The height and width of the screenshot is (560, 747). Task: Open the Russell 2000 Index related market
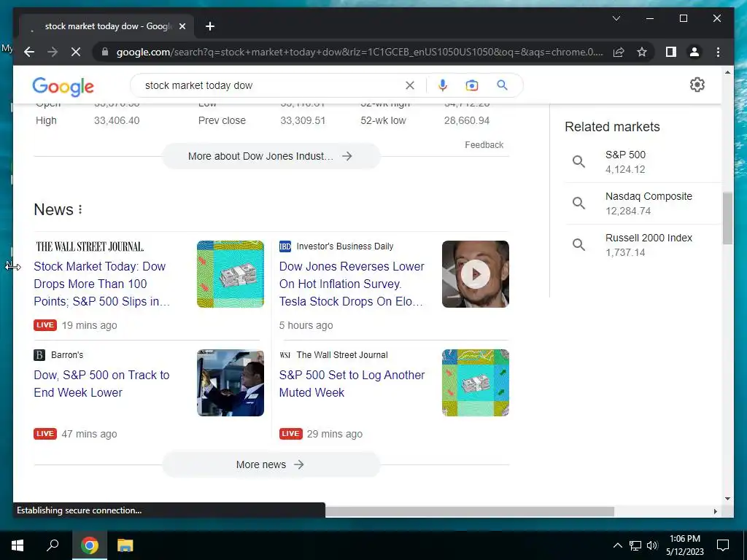[x=643, y=245]
